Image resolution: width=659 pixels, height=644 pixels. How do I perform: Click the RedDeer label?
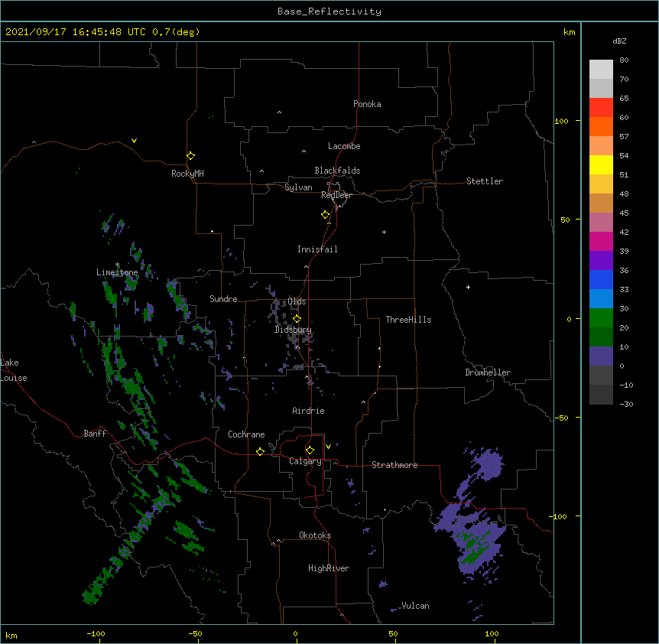(336, 195)
